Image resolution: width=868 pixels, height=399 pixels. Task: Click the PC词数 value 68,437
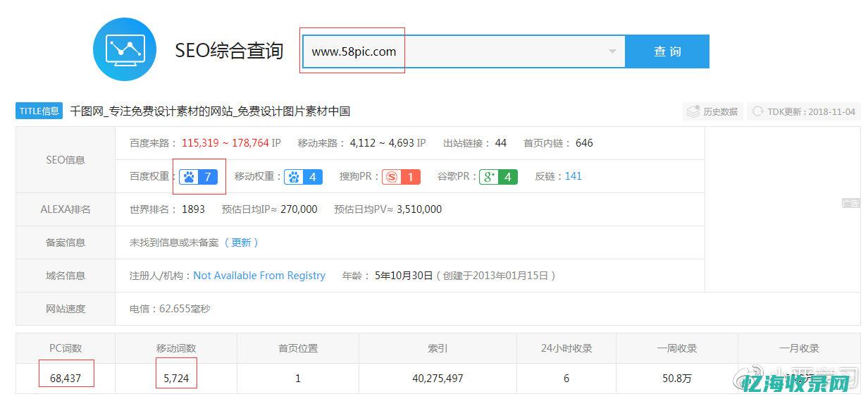pyautogui.click(x=66, y=379)
